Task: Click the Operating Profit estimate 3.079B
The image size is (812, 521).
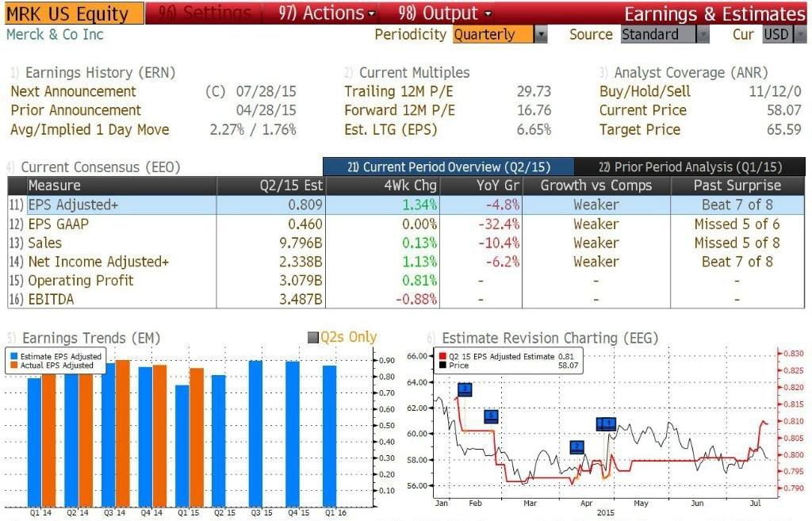Action: (x=301, y=281)
